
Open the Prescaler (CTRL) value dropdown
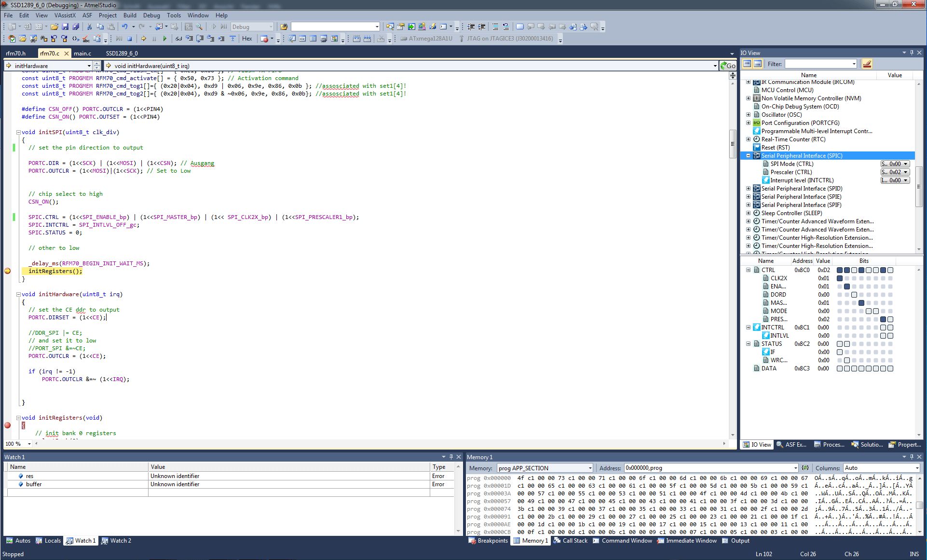(906, 172)
